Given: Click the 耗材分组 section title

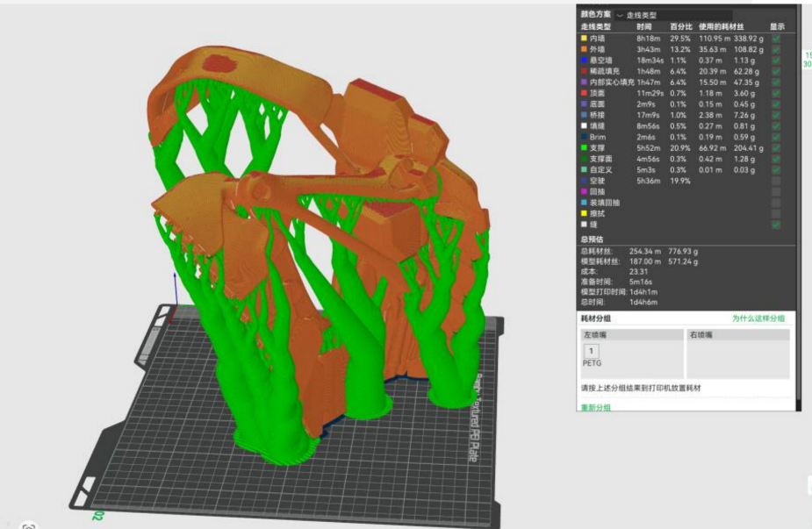Looking at the screenshot, I should [595, 318].
